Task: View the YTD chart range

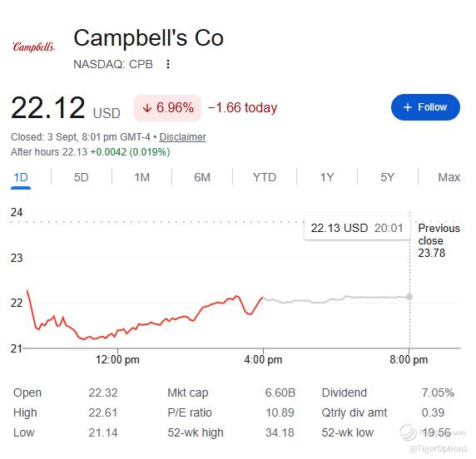Action: (x=265, y=177)
